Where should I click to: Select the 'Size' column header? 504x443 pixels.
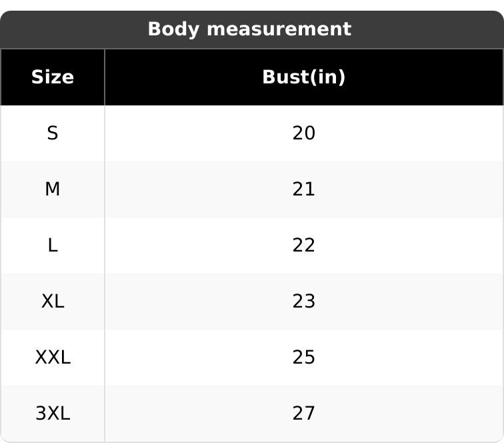[x=53, y=77]
